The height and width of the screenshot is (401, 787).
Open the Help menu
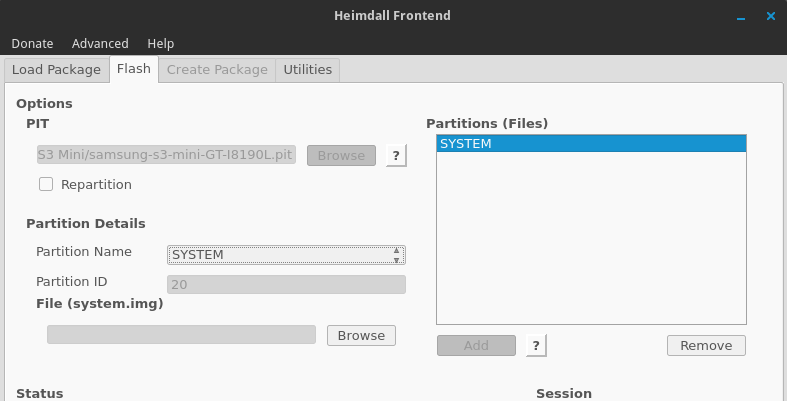(160, 43)
